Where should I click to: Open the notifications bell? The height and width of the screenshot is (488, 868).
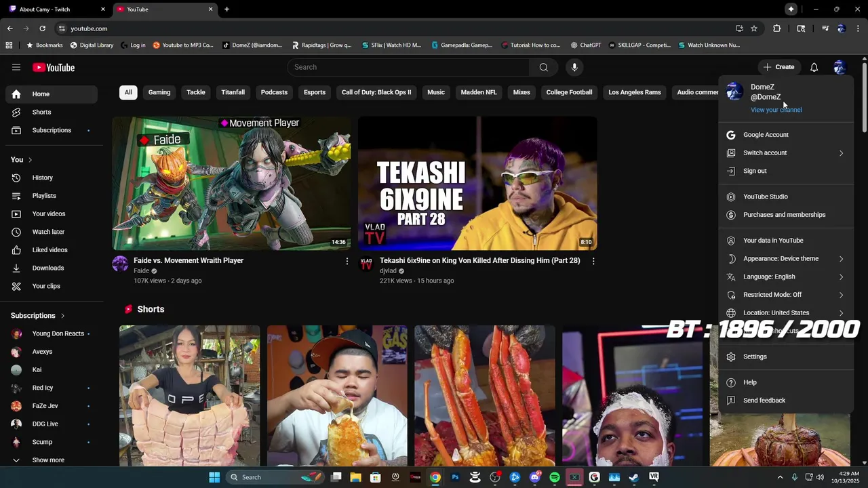pyautogui.click(x=814, y=67)
